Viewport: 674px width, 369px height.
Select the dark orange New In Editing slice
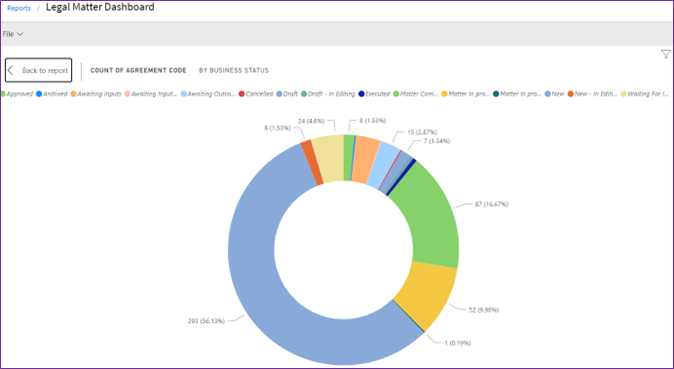tap(312, 163)
